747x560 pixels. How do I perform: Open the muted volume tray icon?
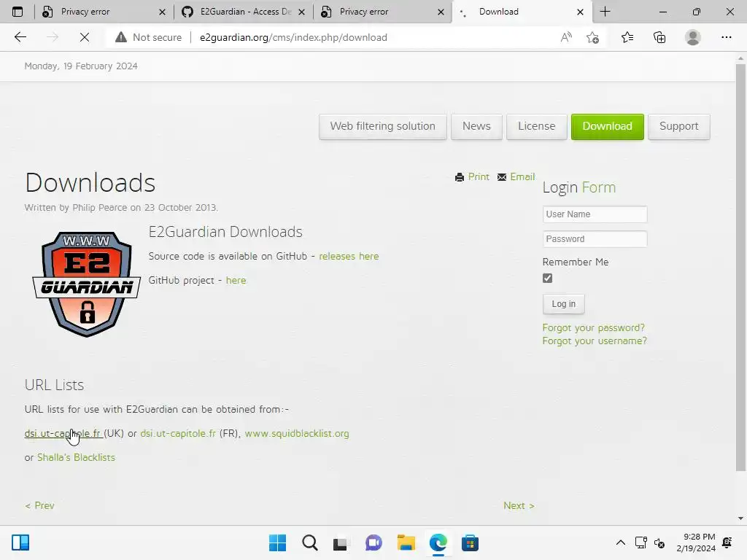coord(659,542)
